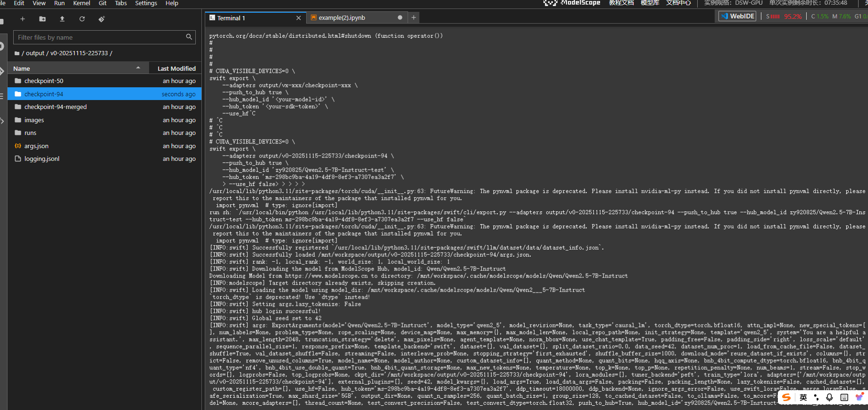
Task: Open the 文档中心 link in top bar
Action: tap(678, 3)
